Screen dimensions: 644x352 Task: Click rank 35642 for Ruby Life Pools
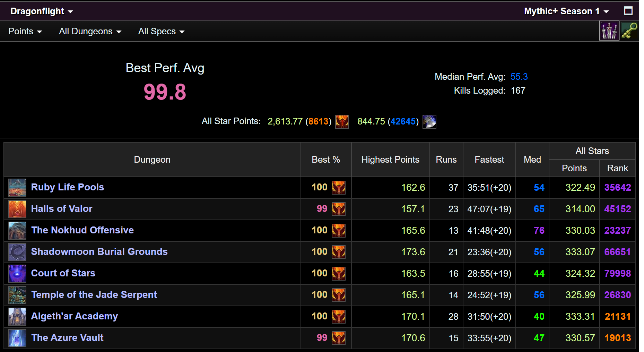tap(618, 188)
